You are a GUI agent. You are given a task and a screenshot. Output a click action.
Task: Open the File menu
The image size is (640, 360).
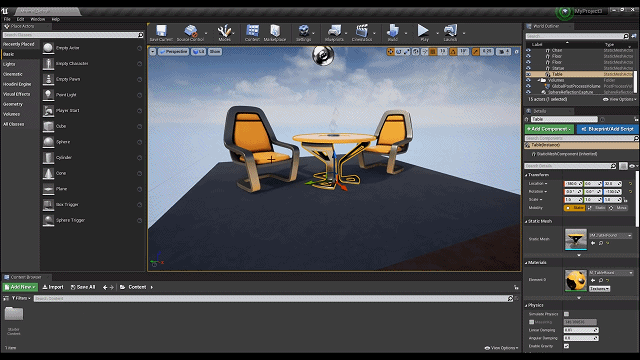click(x=7, y=19)
